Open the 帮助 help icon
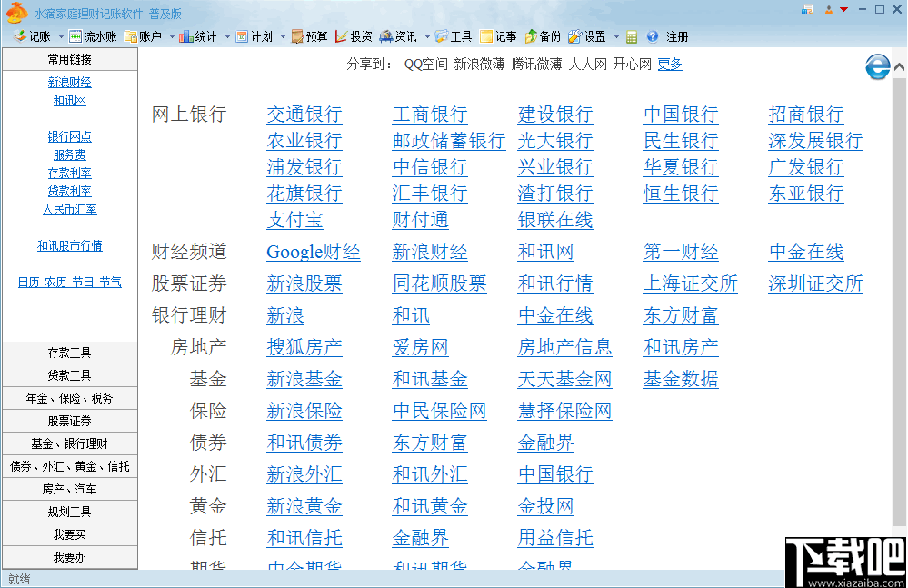Screen dimensions: 908x588 [x=653, y=37]
